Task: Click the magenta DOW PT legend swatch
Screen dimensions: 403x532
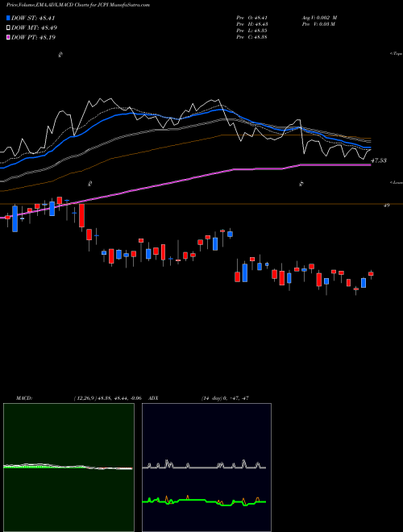Action: 9,37
